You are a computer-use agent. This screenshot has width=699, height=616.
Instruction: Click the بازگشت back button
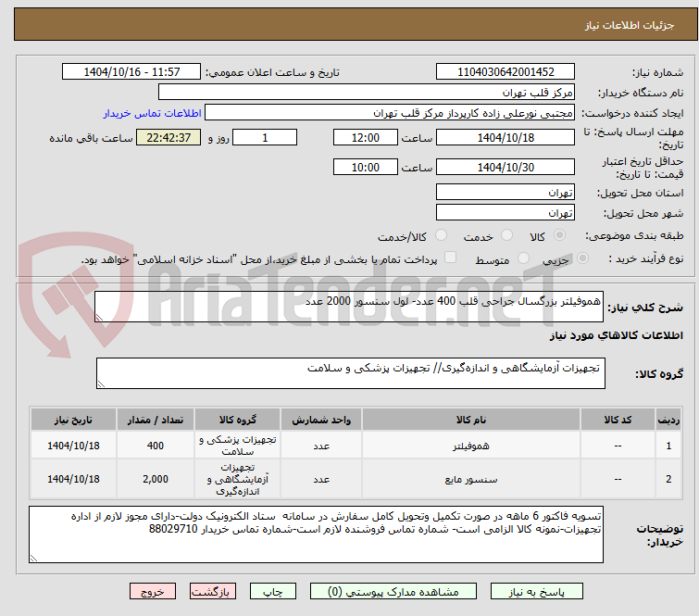coord(213,592)
